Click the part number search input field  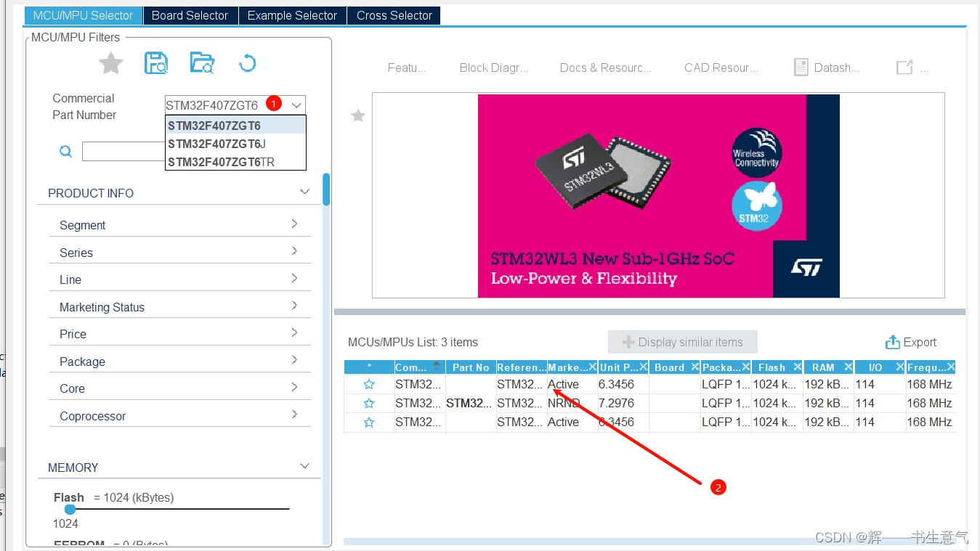pos(124,151)
